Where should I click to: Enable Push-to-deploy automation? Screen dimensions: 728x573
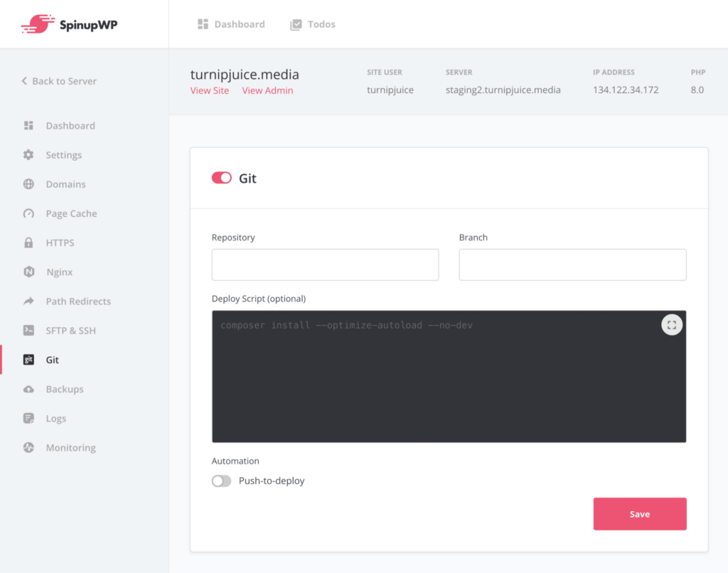click(x=221, y=481)
